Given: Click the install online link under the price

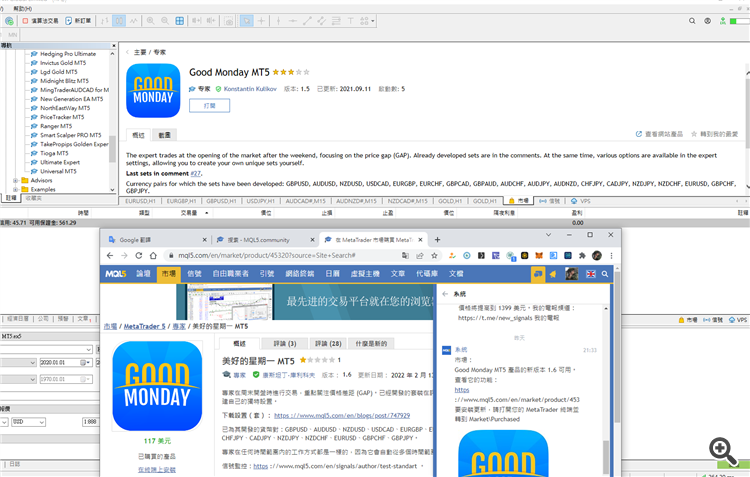Looking at the screenshot, I should (157, 470).
